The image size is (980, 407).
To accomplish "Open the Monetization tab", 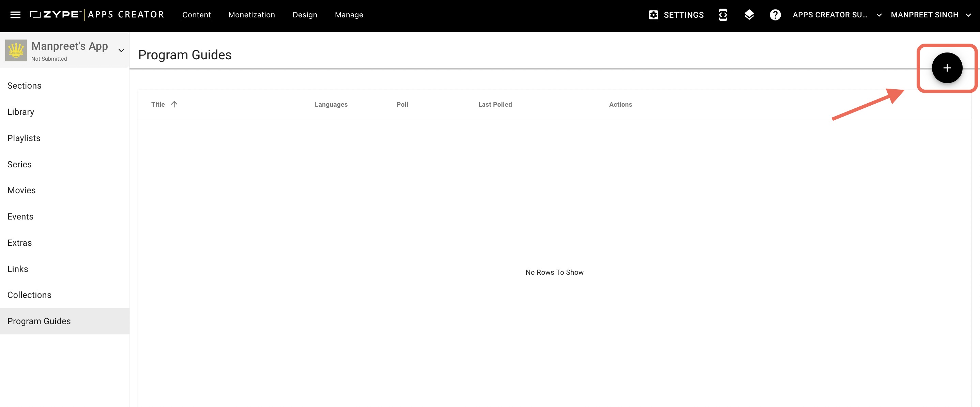I will (251, 15).
